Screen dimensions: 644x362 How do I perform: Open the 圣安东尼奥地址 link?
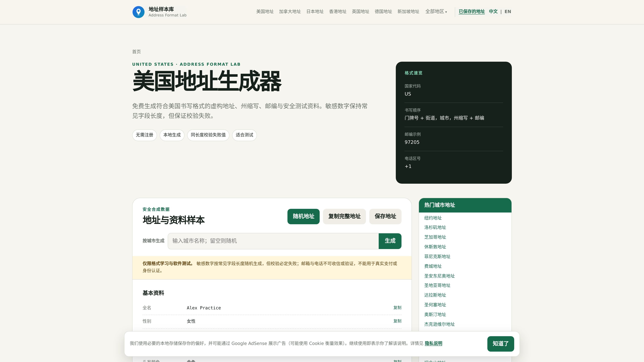pyautogui.click(x=439, y=276)
